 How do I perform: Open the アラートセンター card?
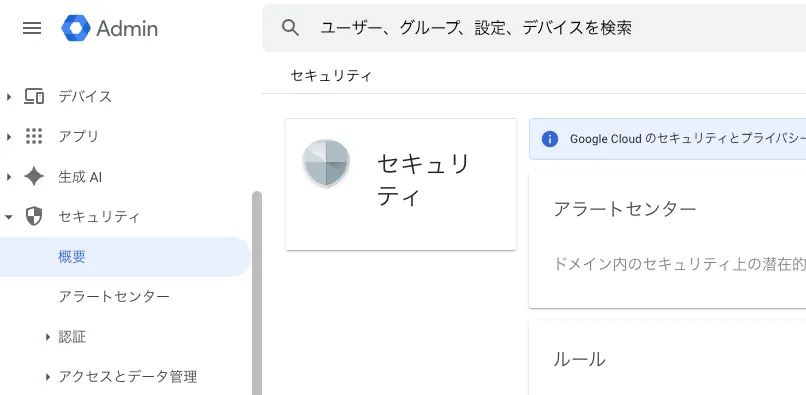coord(667,240)
